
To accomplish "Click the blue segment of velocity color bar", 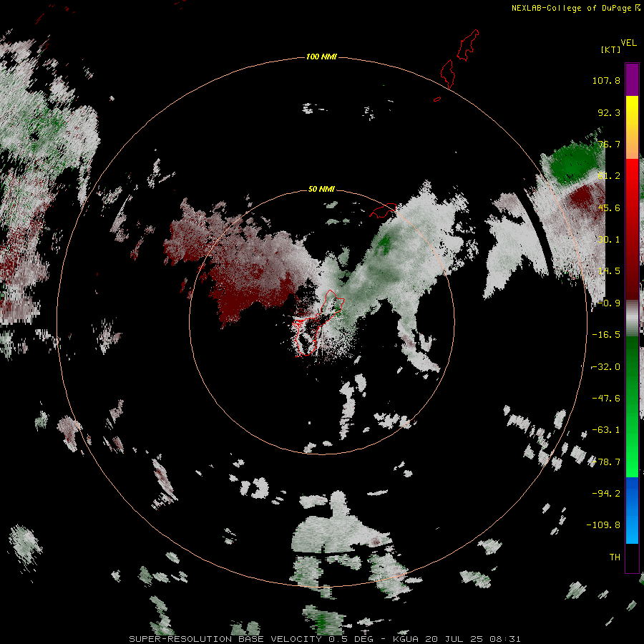I will click(632, 510).
